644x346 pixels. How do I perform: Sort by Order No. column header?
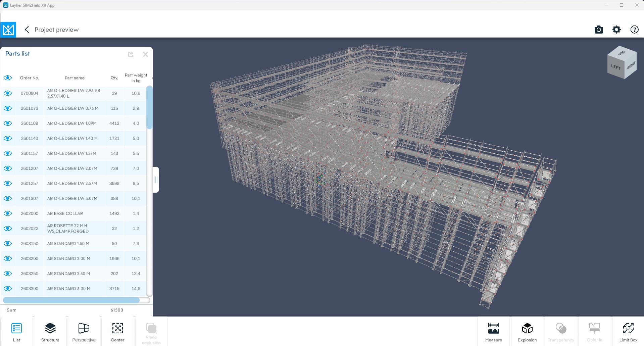pyautogui.click(x=30, y=78)
